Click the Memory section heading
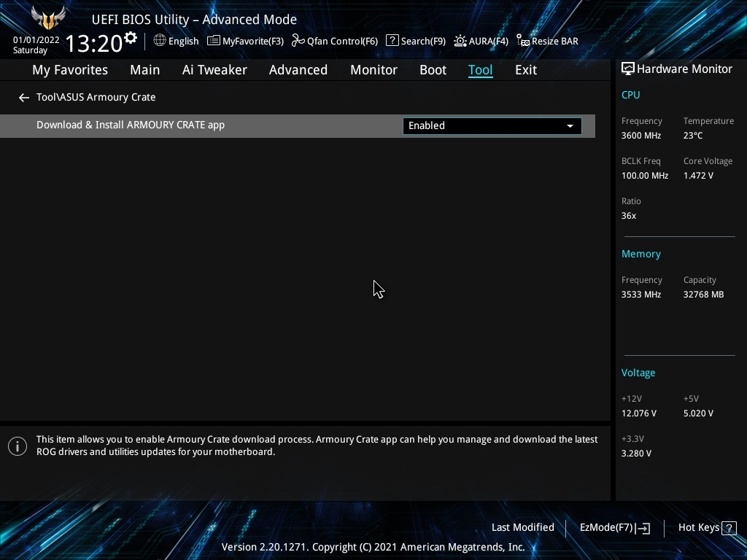 pos(640,254)
